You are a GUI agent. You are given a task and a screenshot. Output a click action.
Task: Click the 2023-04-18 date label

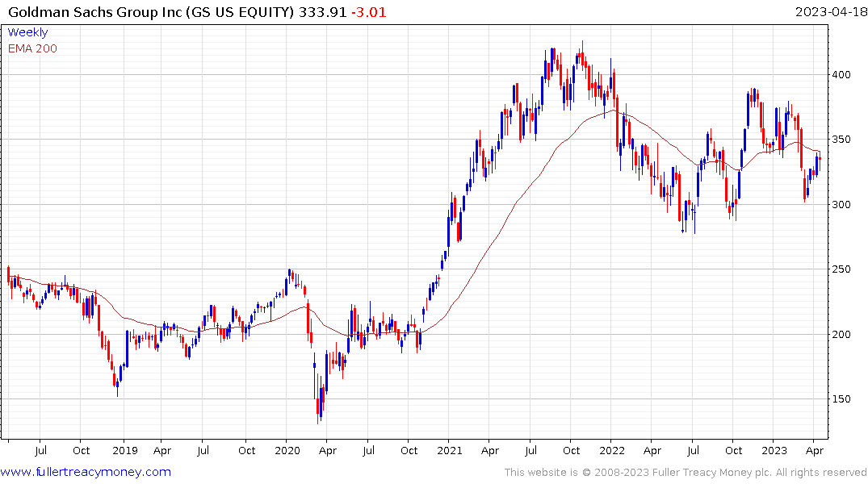tap(830, 11)
